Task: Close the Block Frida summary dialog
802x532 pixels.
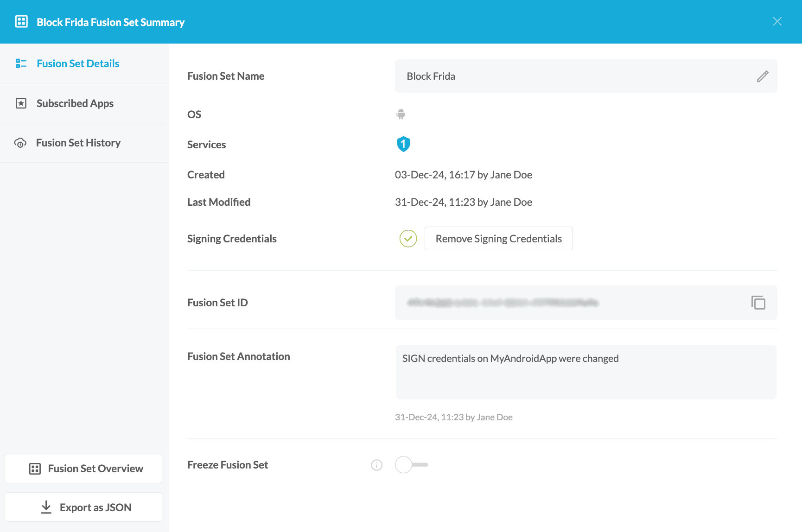Action: tap(777, 22)
